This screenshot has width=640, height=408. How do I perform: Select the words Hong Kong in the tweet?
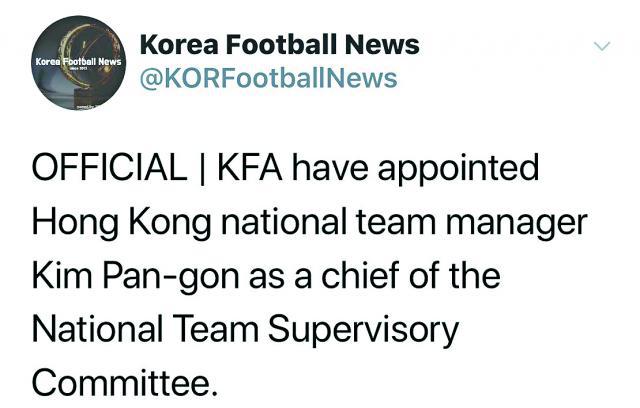click(x=122, y=222)
